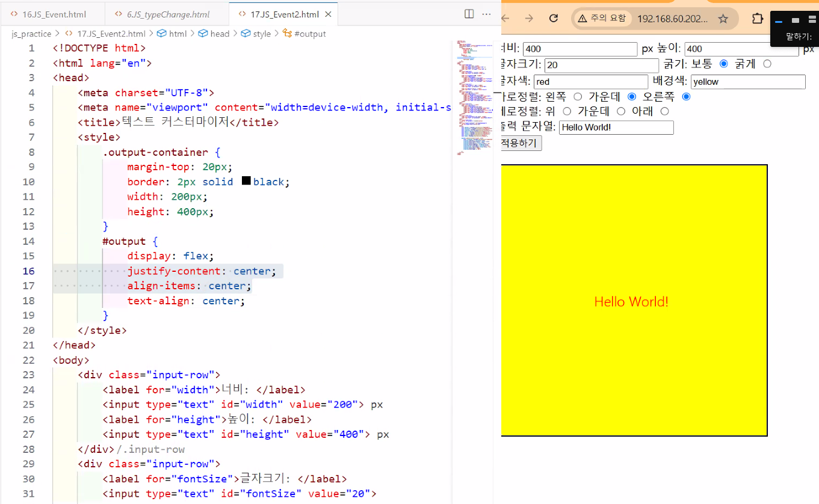Select the 보통 font weight radio
The image size is (819, 504).
pos(724,64)
